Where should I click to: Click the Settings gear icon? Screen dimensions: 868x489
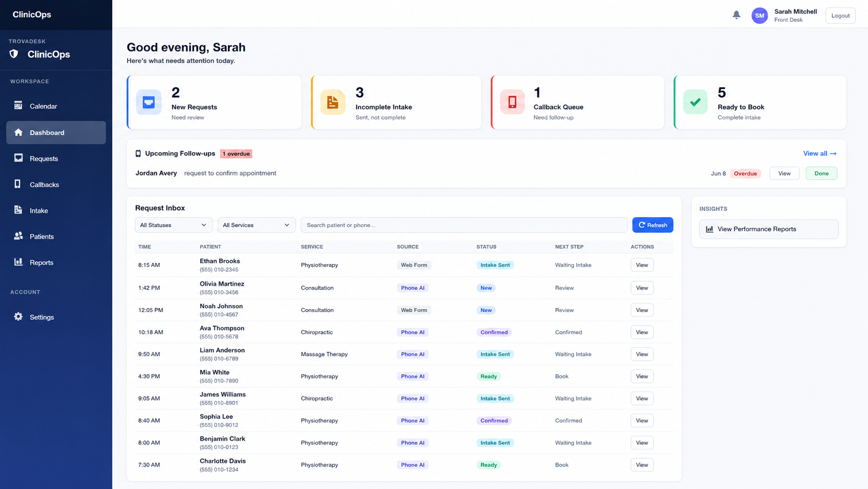(18, 316)
